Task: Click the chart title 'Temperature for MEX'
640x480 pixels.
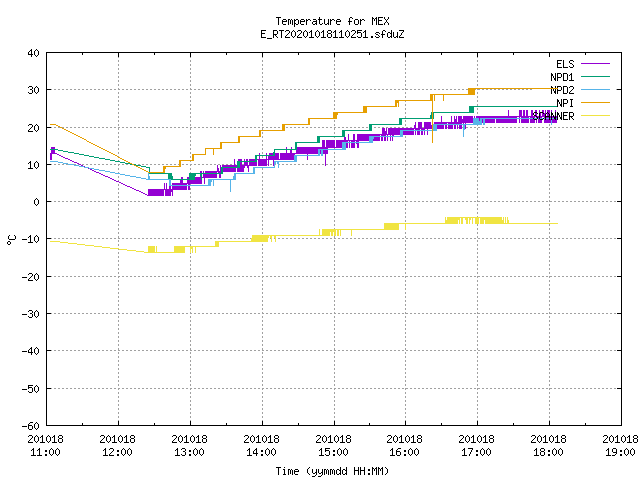Action: click(x=332, y=21)
